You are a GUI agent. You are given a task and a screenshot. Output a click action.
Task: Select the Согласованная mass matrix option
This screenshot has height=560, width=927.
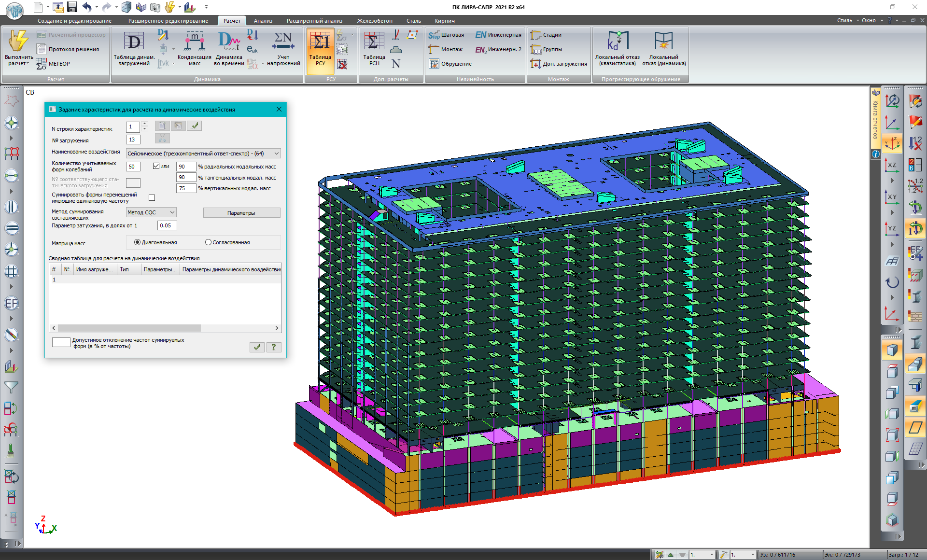point(209,242)
